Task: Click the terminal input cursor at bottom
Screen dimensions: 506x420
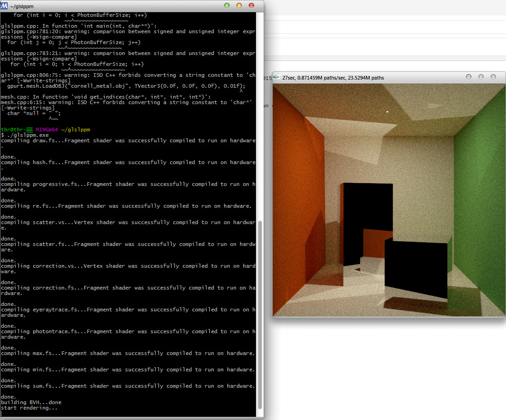Action: click(x=2, y=414)
